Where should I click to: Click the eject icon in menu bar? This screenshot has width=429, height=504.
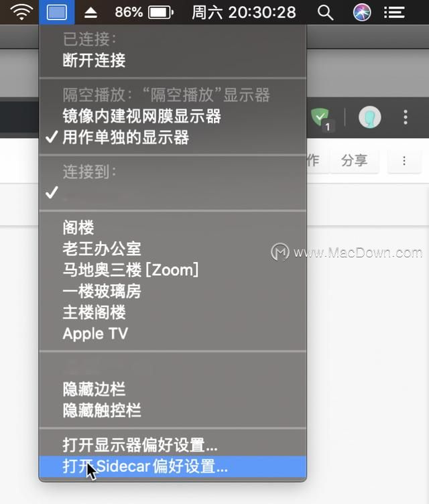click(x=90, y=13)
